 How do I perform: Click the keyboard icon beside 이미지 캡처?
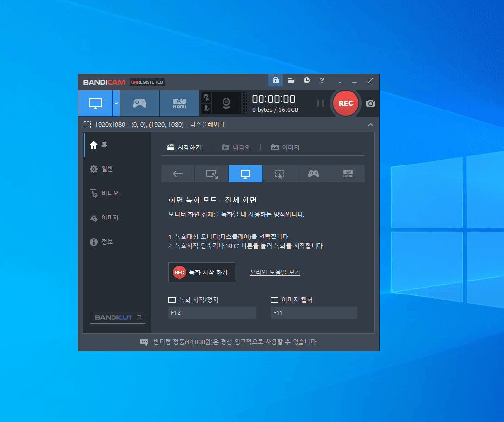(x=274, y=300)
